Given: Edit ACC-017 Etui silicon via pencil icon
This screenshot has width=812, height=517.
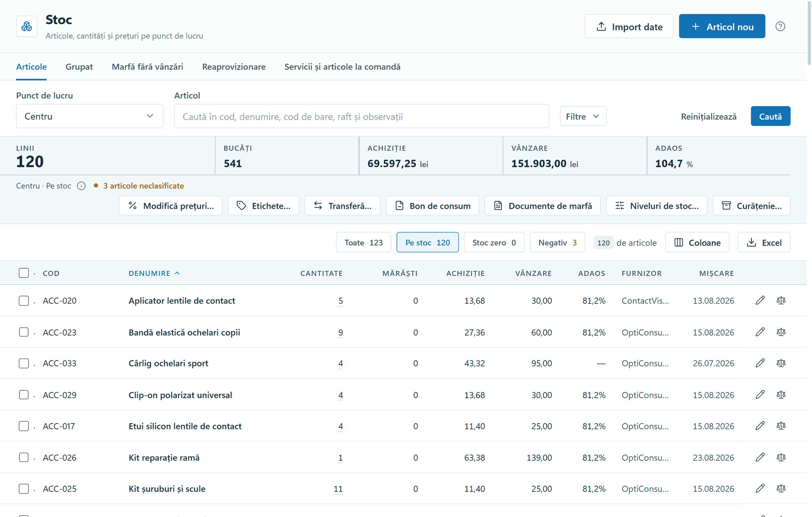Looking at the screenshot, I should point(760,426).
